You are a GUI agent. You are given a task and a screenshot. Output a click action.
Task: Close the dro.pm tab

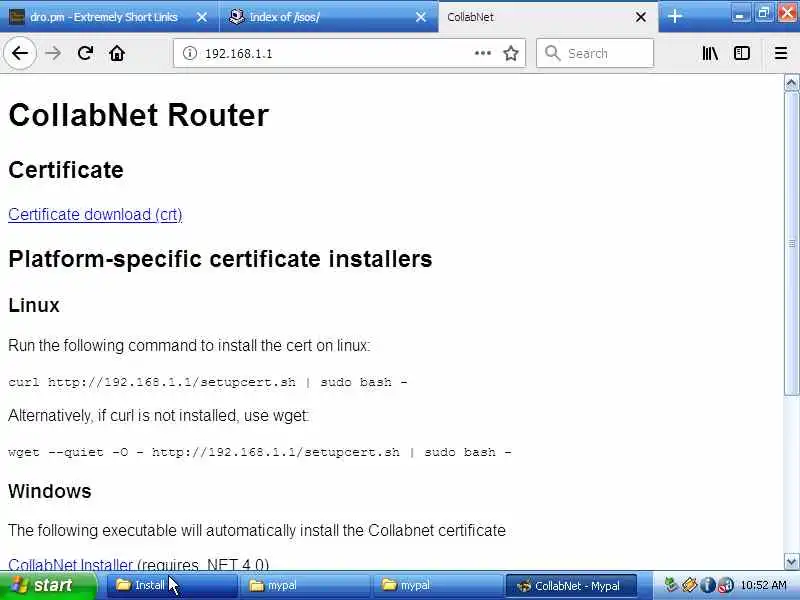202,17
